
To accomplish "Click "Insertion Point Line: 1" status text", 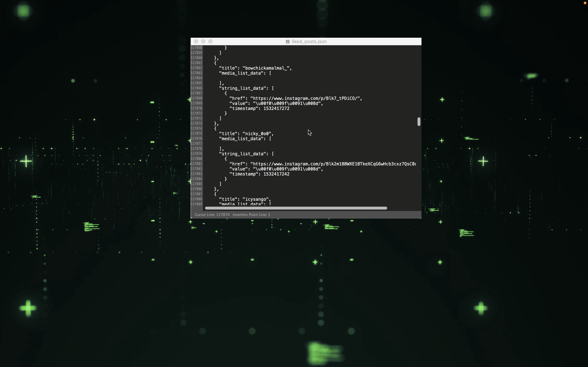I will (x=251, y=215).
